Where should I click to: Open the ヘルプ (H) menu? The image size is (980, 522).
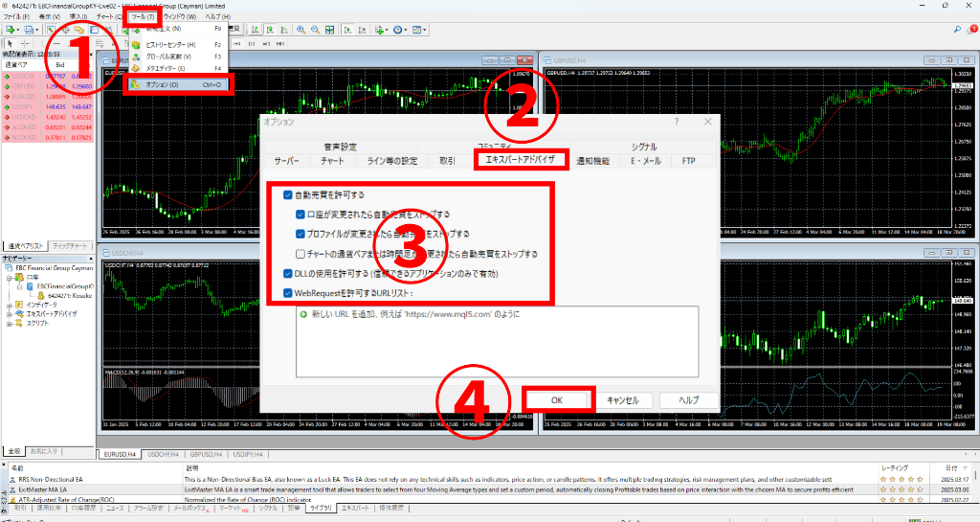(x=218, y=17)
